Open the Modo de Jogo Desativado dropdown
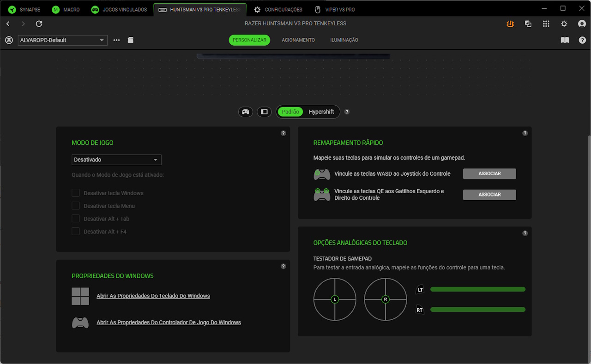This screenshot has height=364, width=591. pos(116,160)
